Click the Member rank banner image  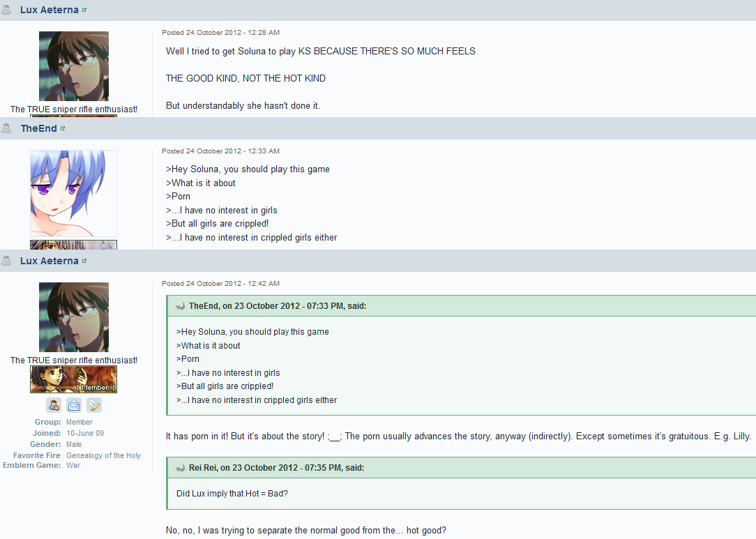pos(73,379)
